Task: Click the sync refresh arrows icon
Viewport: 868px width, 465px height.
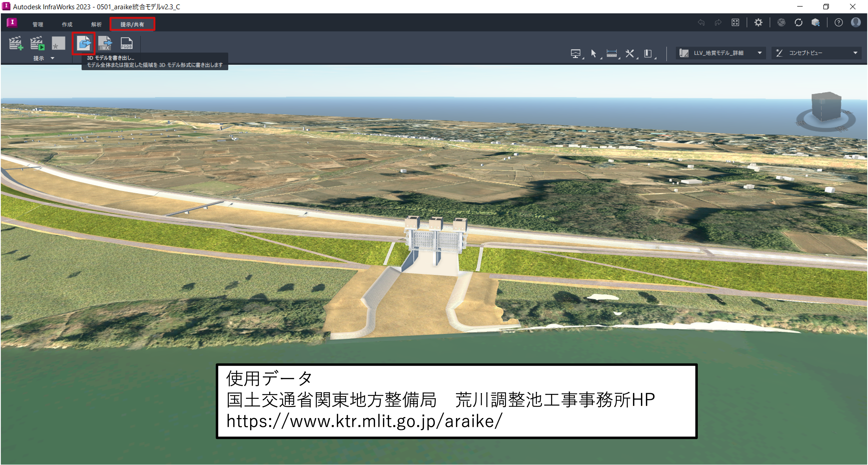Action: pos(798,22)
